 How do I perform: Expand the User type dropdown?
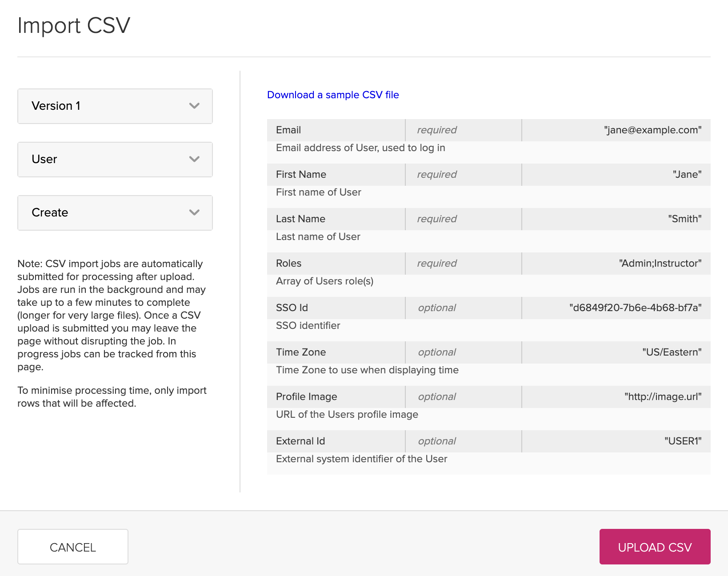[x=115, y=160]
